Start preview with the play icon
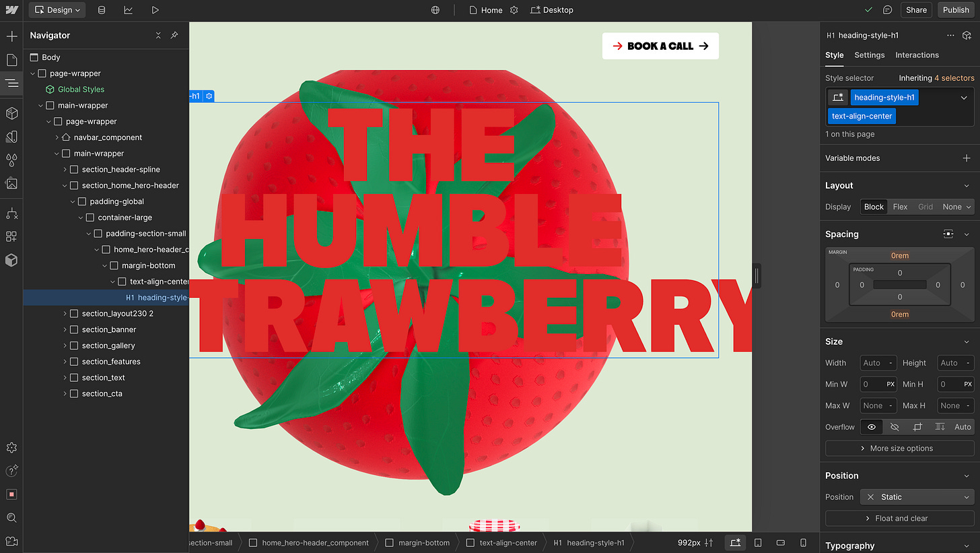This screenshot has width=980, height=553. click(155, 10)
